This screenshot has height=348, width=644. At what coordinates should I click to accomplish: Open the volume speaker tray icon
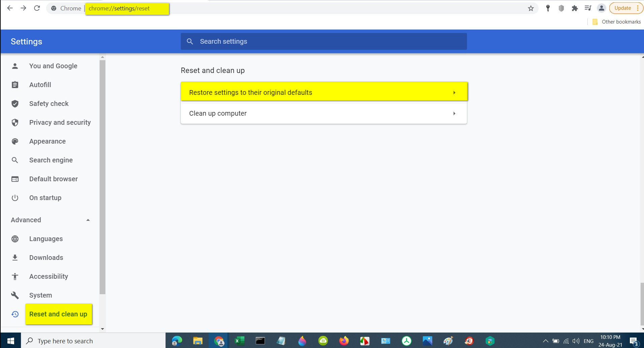[576, 341]
